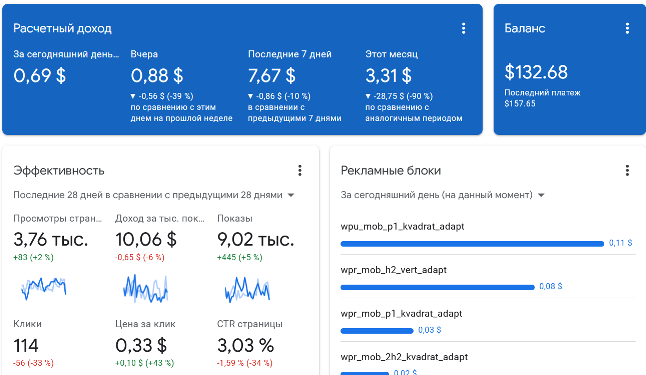Click the RPM value 10,06 $
This screenshot has height=375, width=646.
[x=146, y=239]
